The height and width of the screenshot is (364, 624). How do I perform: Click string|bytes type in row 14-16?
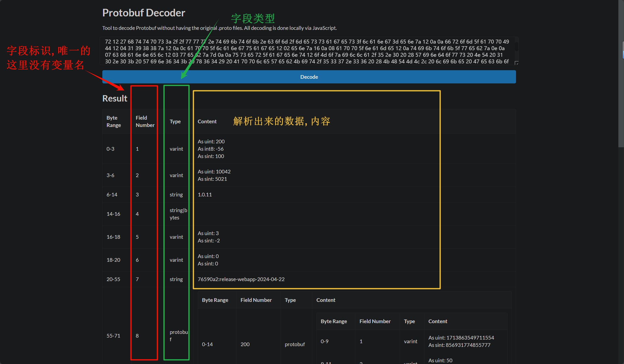(178, 214)
